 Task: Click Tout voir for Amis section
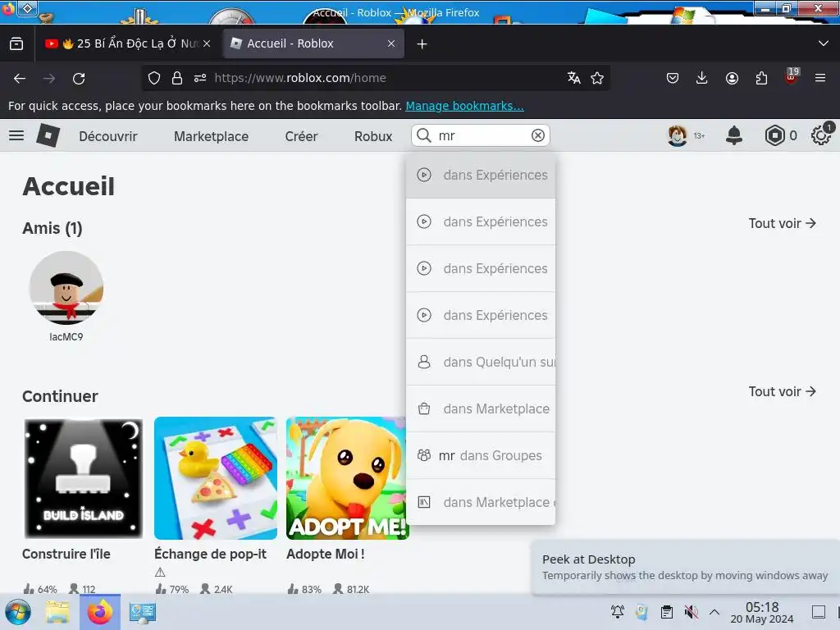click(782, 223)
